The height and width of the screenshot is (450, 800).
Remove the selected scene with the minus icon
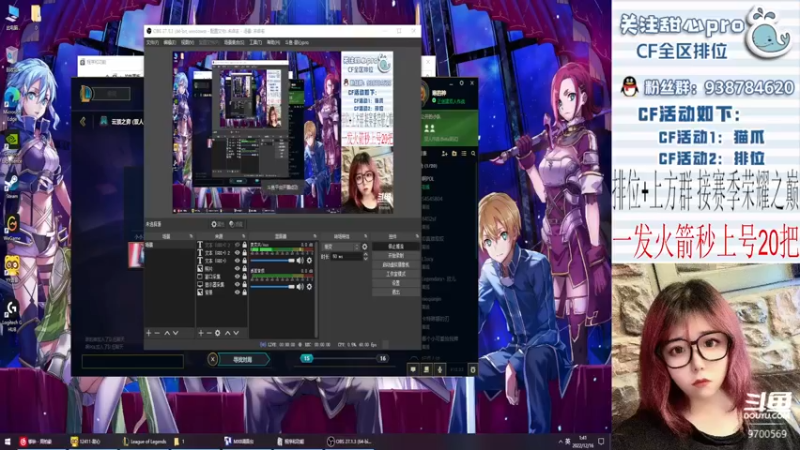157,333
